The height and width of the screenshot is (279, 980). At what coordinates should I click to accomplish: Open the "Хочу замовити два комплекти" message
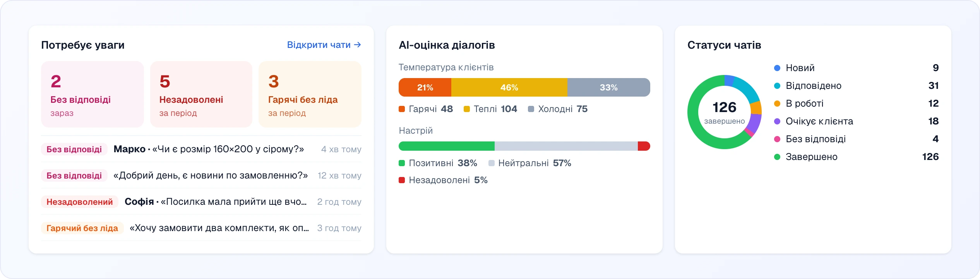[201, 228]
